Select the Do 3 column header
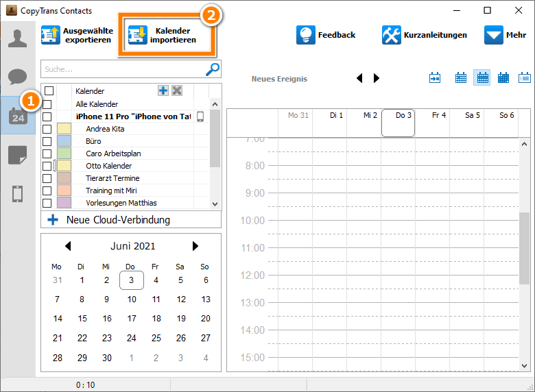This screenshot has height=392, width=535. [x=399, y=123]
